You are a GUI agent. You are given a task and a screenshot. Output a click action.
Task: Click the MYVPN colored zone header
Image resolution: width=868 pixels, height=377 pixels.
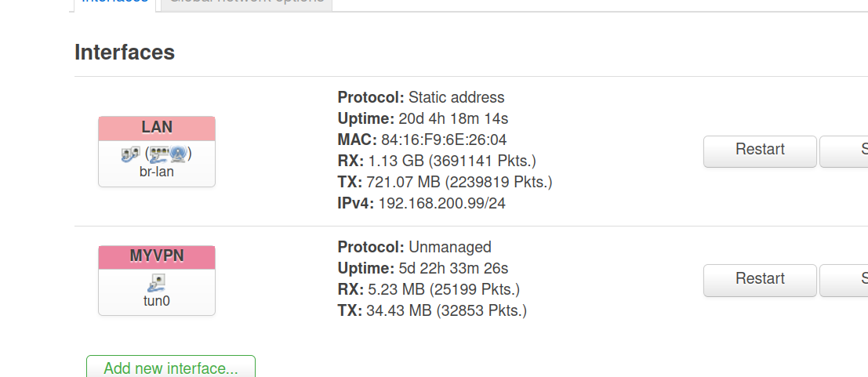(x=157, y=257)
